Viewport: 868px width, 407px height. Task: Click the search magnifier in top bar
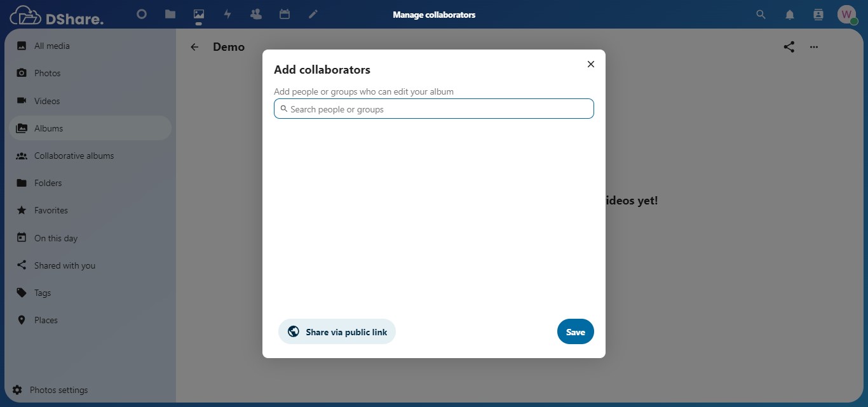761,15
